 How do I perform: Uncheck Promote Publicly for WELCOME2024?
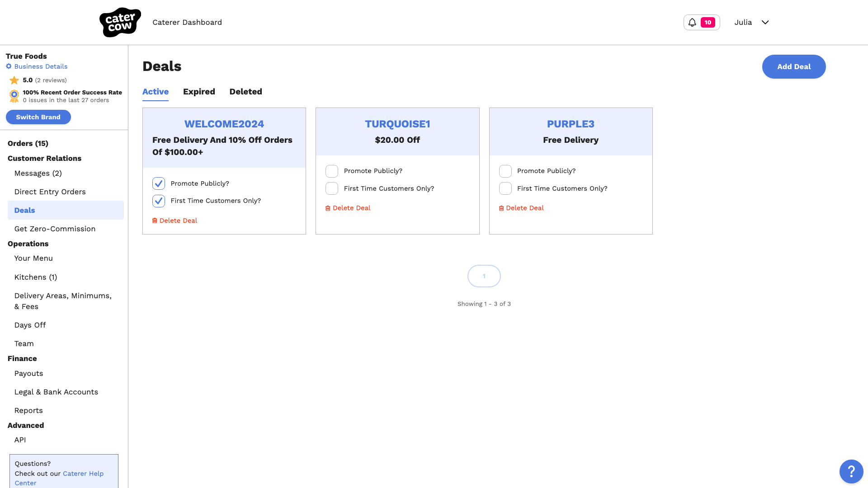(x=159, y=183)
